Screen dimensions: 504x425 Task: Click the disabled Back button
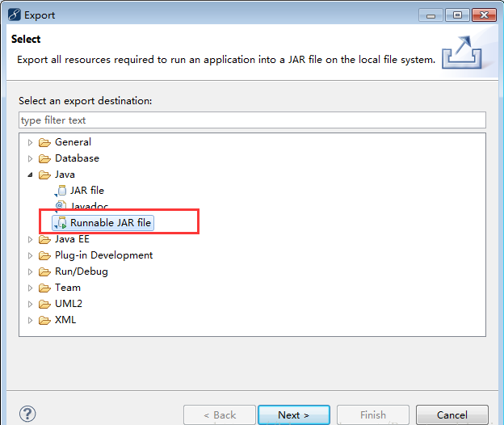[220, 415]
